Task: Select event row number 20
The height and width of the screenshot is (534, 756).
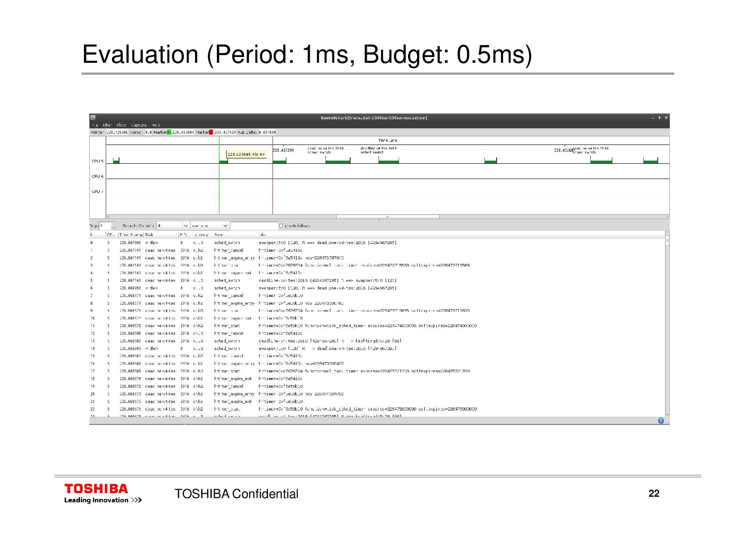Action: pyautogui.click(x=377, y=394)
